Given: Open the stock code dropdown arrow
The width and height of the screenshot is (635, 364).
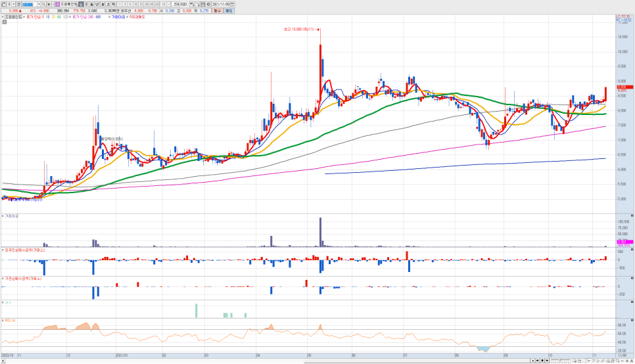Looking at the screenshot, I should pos(39,4).
